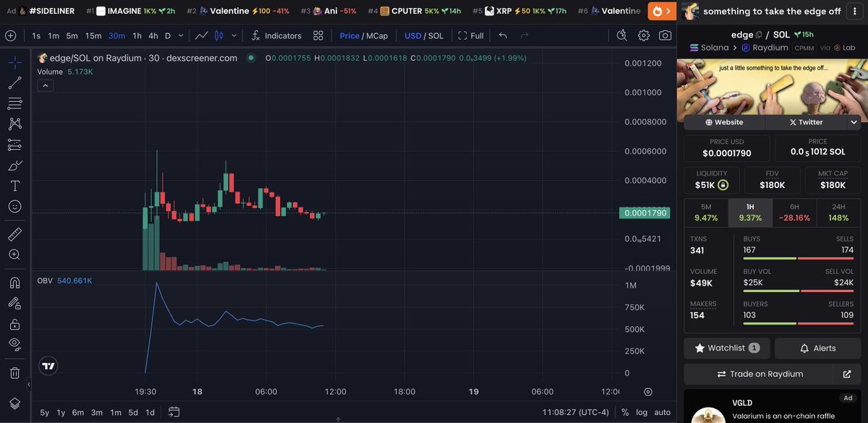Image resolution: width=868 pixels, height=423 pixels.
Task: Redo the chart action
Action: coord(524,35)
